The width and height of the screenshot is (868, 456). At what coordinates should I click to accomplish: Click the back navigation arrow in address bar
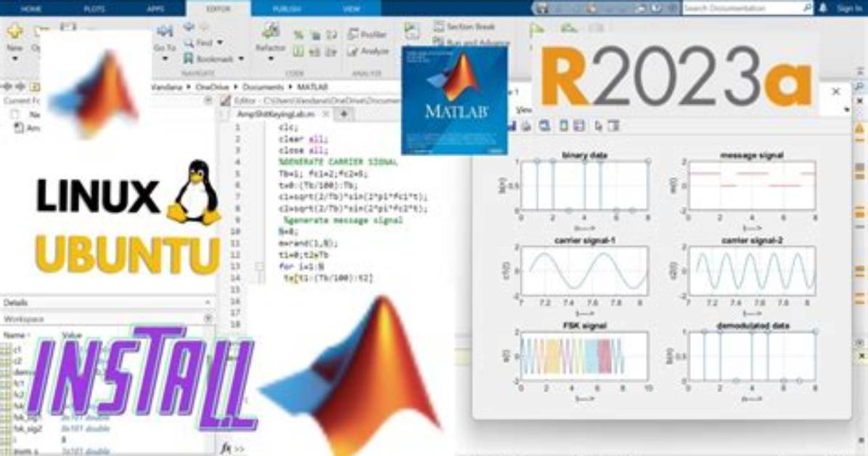click(8, 86)
